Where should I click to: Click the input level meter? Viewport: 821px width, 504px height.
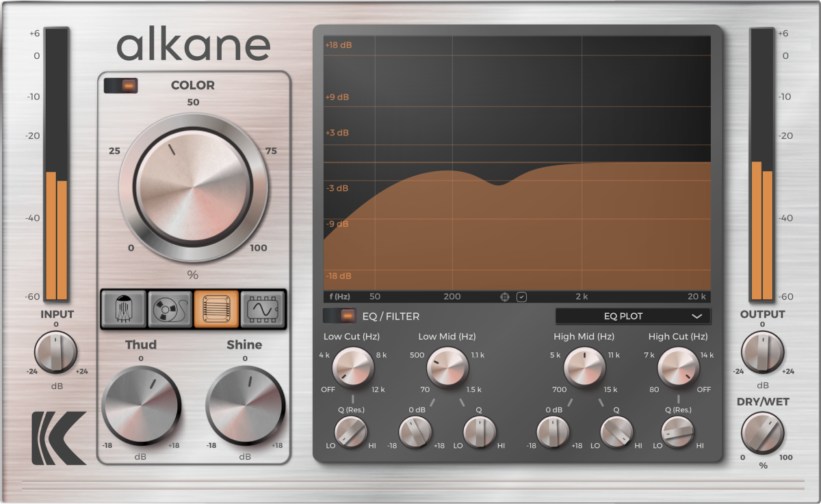click(x=57, y=164)
